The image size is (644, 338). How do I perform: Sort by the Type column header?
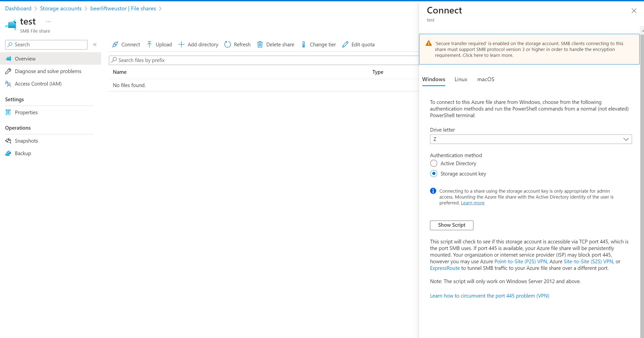378,72
